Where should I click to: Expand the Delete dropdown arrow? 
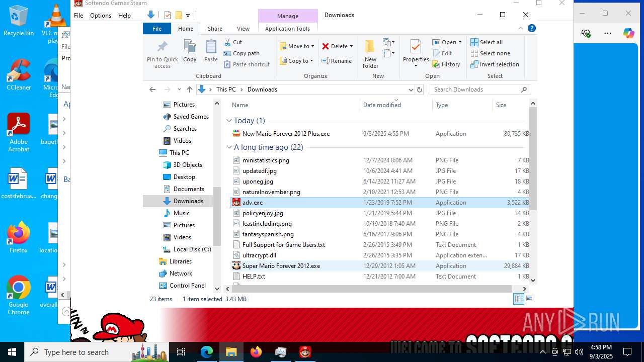tap(351, 46)
